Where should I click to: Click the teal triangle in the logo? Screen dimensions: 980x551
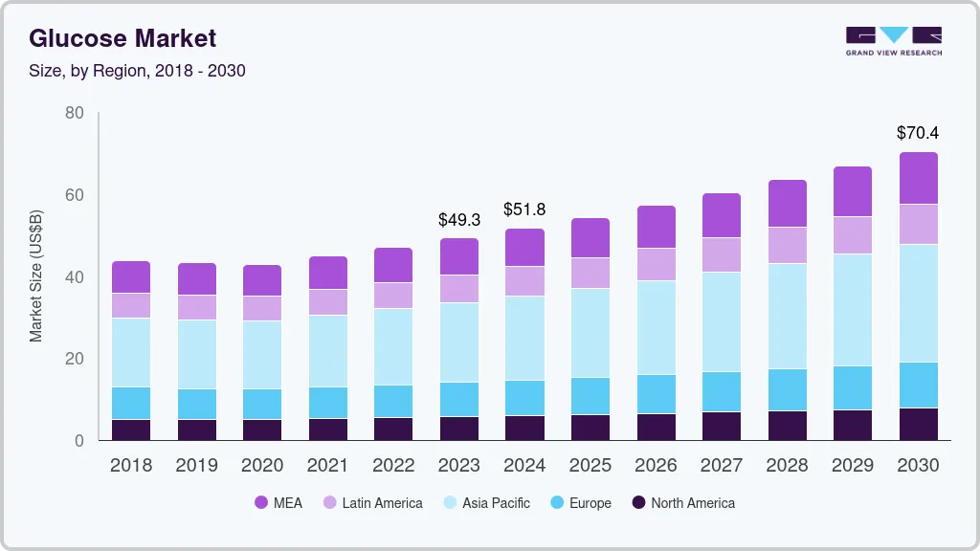click(x=894, y=34)
